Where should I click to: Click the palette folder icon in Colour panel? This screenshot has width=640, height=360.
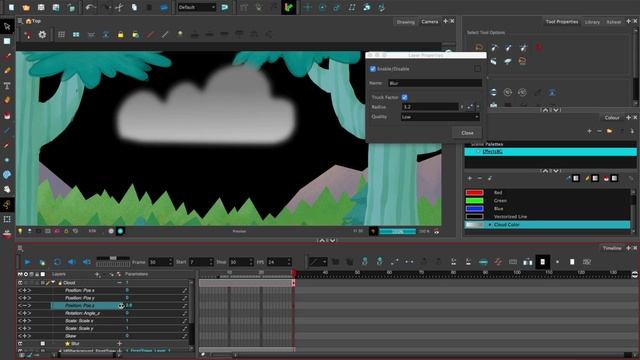coord(609,131)
